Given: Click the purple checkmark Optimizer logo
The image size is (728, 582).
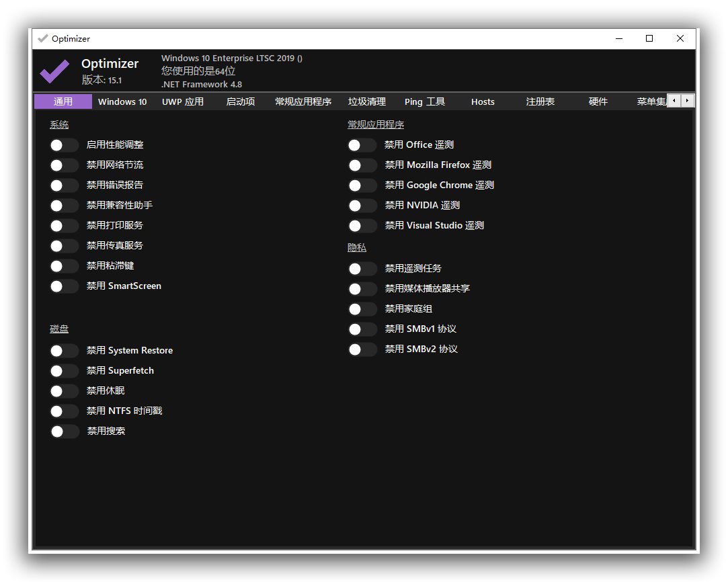Looking at the screenshot, I should click(x=54, y=71).
